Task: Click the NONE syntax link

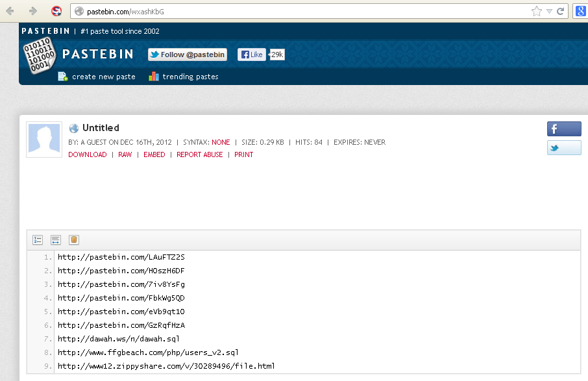Action: click(x=221, y=142)
